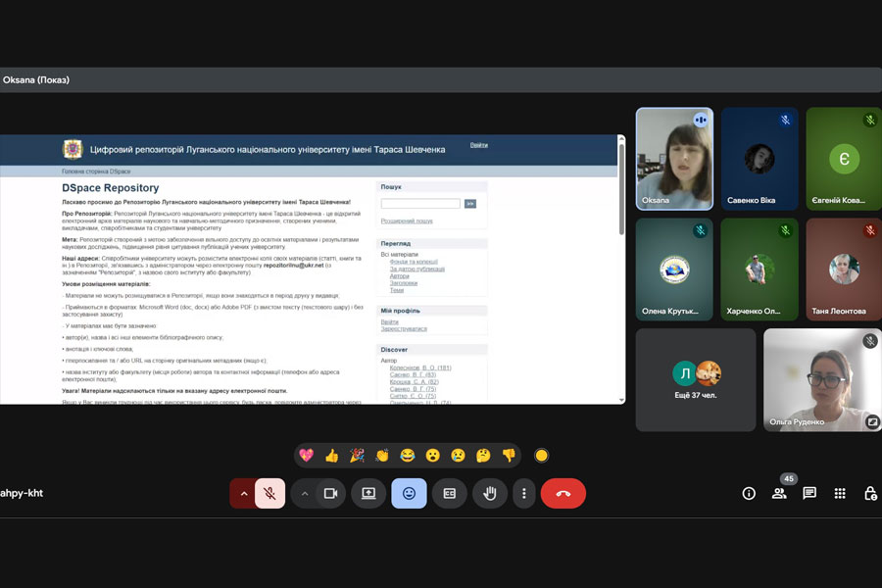
Task: Send the thumbs up reaction
Action: click(331, 455)
